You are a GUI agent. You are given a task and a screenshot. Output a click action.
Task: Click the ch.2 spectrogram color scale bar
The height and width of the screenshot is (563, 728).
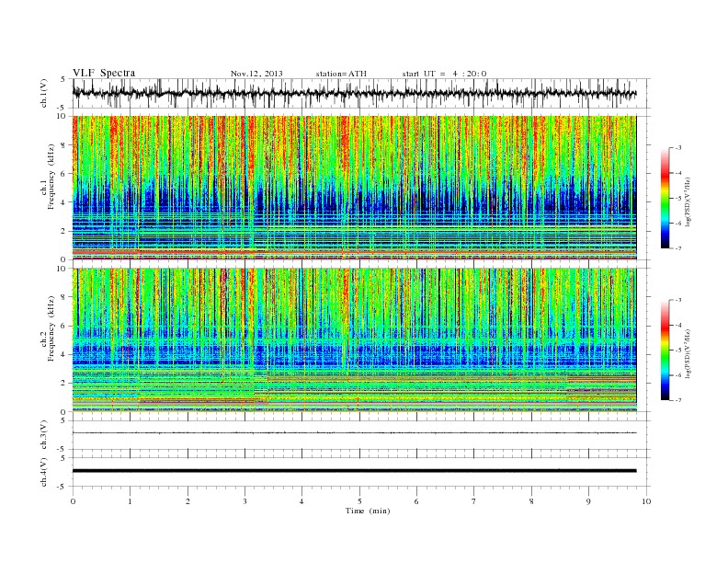(x=665, y=350)
